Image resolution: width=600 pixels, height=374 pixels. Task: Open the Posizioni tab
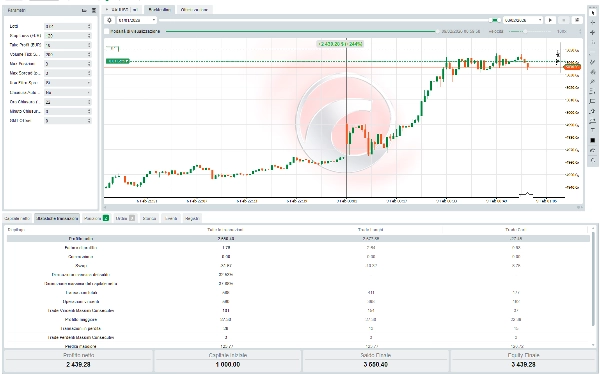point(96,218)
